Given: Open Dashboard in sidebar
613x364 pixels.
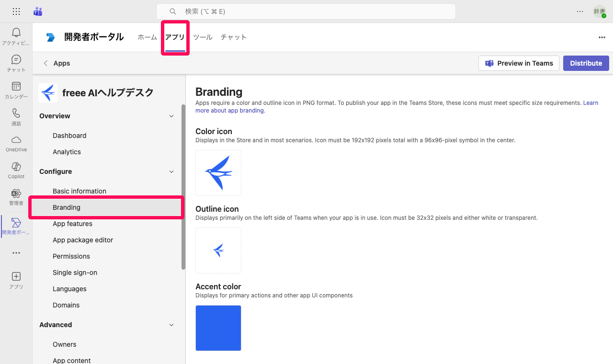Looking at the screenshot, I should click(x=69, y=136).
